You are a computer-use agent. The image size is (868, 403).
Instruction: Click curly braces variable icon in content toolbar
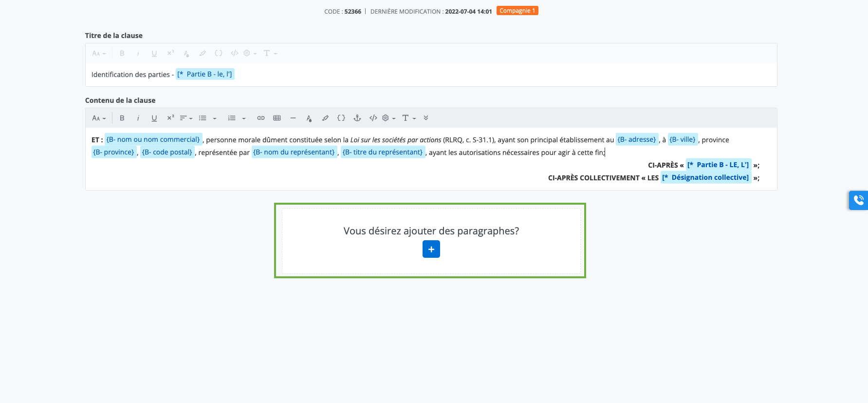point(341,118)
